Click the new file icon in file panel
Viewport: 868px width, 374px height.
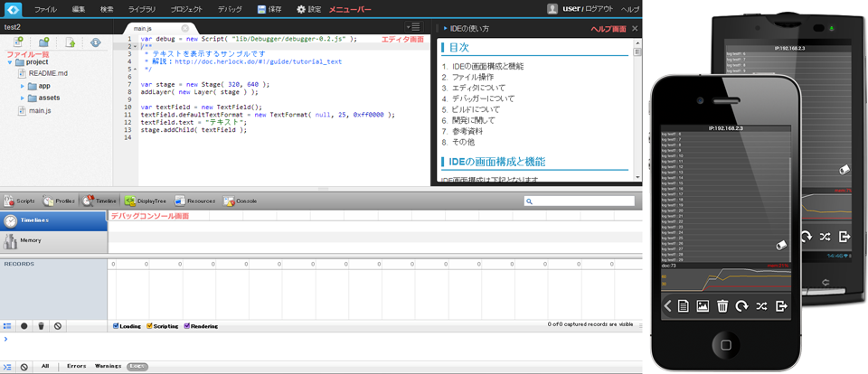pos(18,42)
